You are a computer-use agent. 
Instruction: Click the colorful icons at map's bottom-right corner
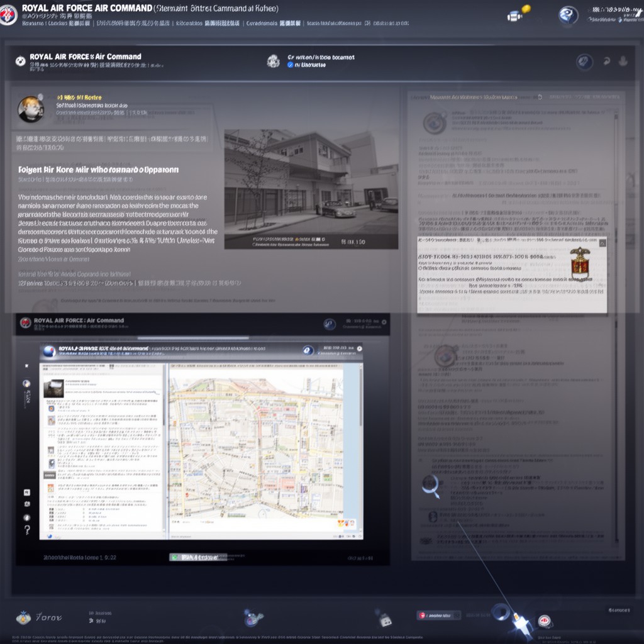(x=346, y=523)
